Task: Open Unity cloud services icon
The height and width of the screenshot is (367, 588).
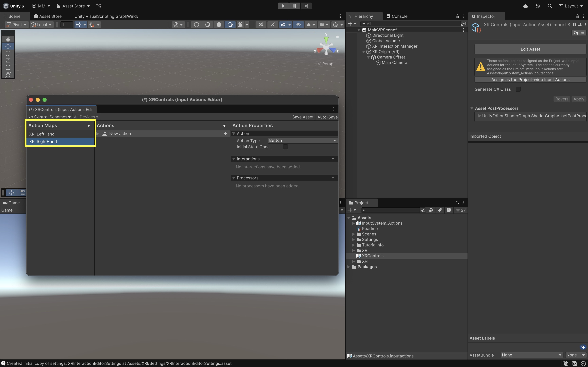Action: point(525,6)
